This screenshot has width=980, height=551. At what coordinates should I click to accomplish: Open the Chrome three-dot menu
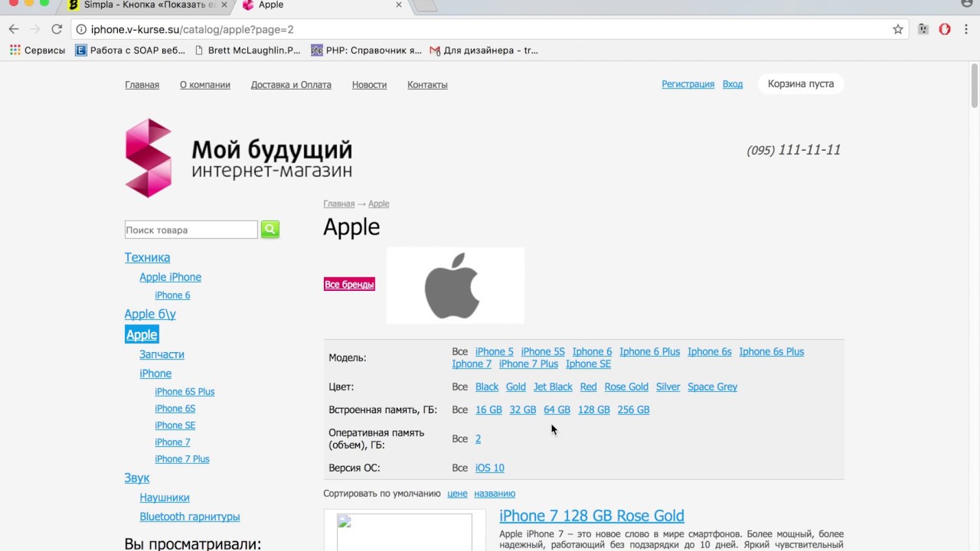pos(966,29)
